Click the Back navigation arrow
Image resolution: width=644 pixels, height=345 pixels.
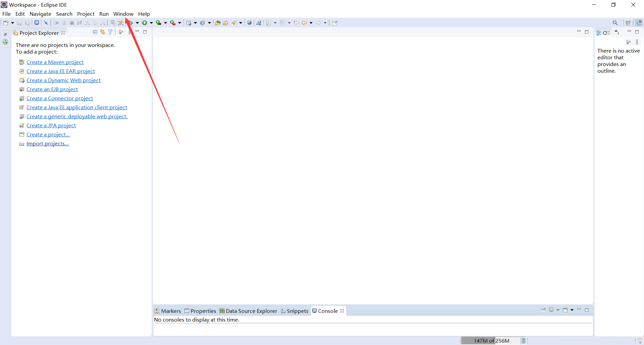[x=304, y=23]
